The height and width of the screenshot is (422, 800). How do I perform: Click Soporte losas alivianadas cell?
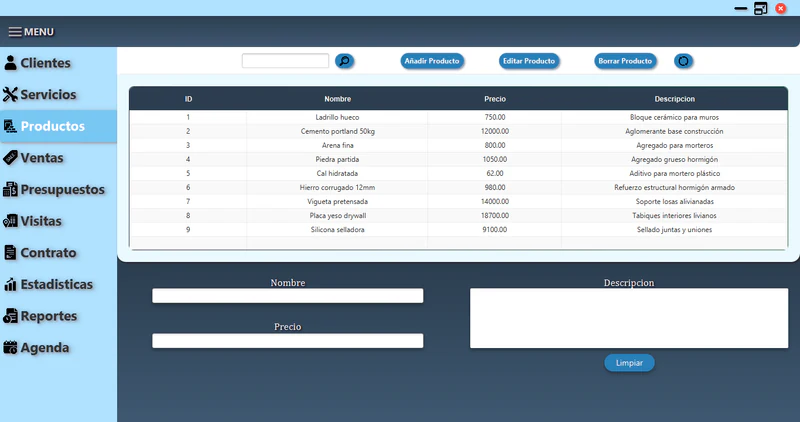[674, 202]
